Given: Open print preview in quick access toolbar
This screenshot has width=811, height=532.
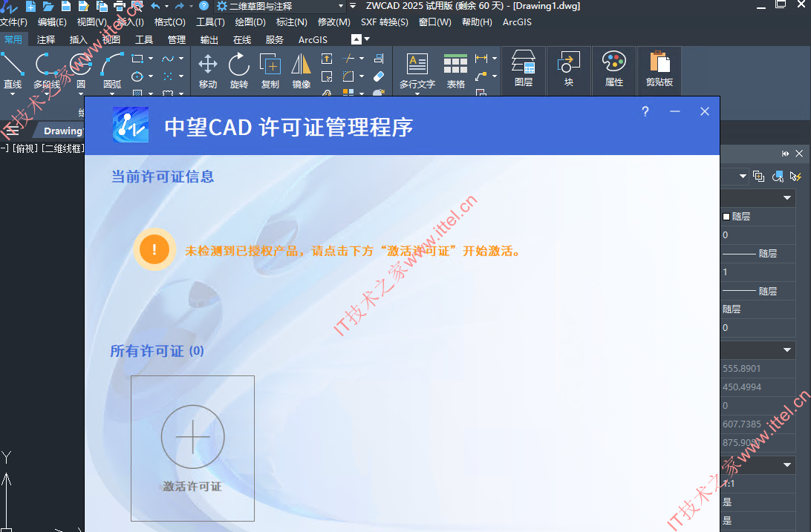Looking at the screenshot, I should (x=137, y=6).
